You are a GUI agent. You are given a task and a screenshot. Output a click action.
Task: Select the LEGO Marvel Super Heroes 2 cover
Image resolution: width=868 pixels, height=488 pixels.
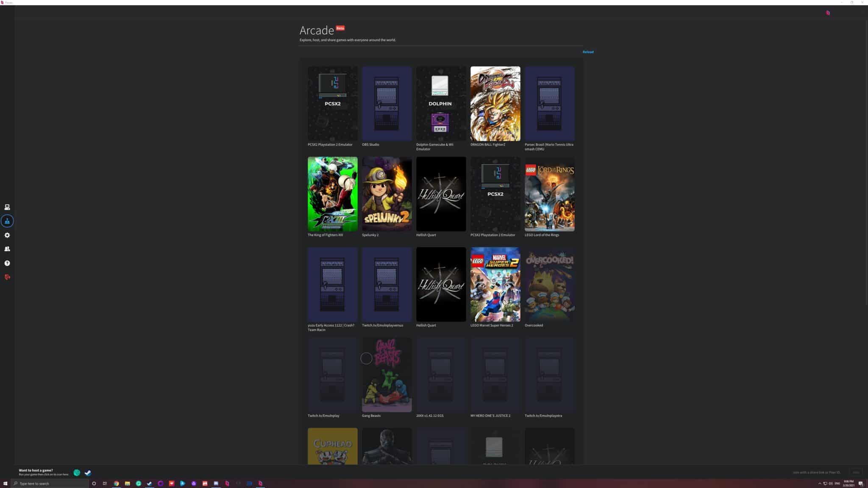[495, 284]
